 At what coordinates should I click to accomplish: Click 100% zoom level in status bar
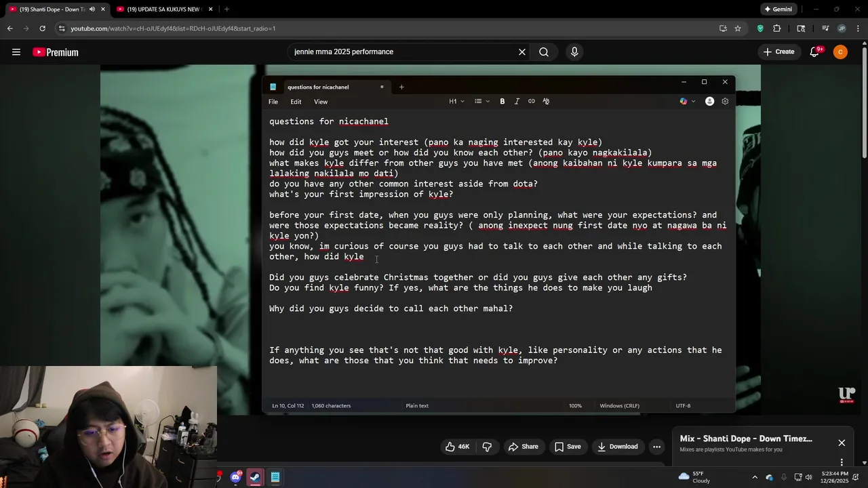point(575,406)
